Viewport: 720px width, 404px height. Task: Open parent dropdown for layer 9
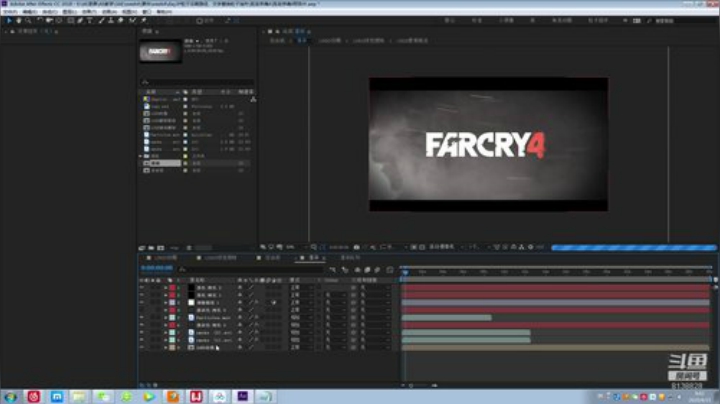click(x=375, y=348)
